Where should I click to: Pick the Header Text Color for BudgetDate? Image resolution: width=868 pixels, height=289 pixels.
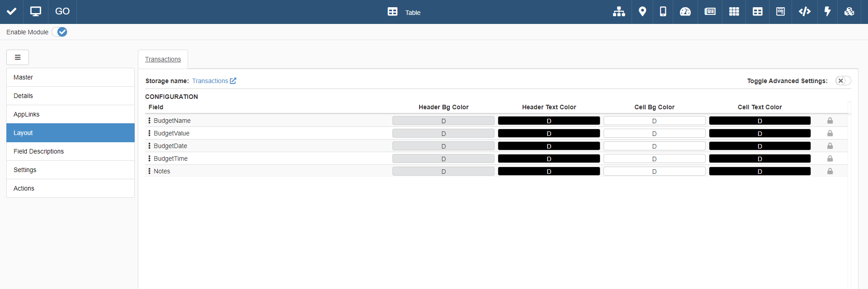pyautogui.click(x=549, y=146)
